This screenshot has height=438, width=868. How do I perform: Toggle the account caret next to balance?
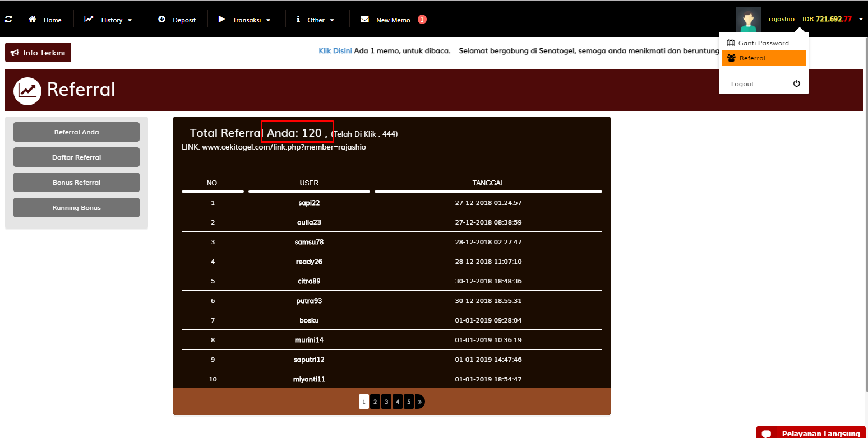861,20
